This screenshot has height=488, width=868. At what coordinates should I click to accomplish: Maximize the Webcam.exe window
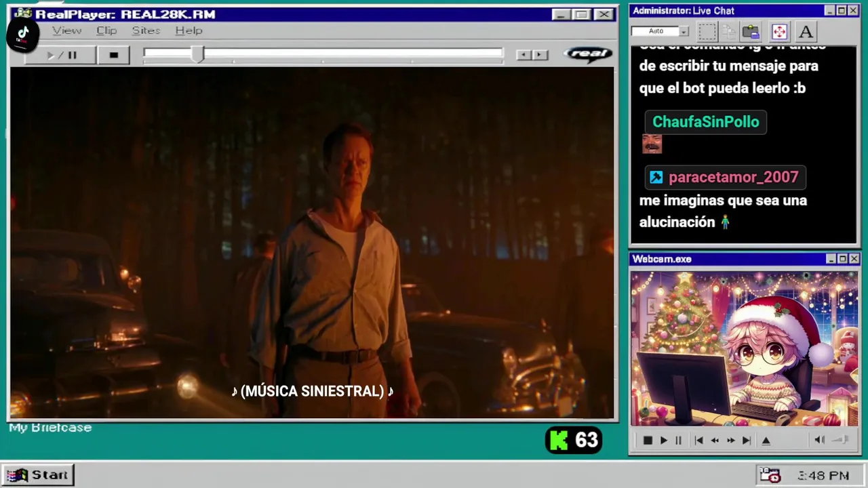pyautogui.click(x=842, y=259)
